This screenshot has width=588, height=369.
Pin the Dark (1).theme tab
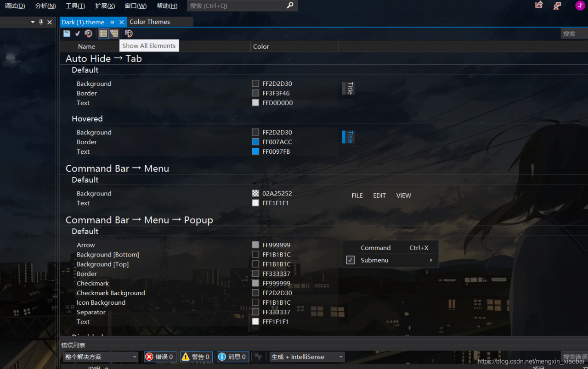tap(112, 22)
